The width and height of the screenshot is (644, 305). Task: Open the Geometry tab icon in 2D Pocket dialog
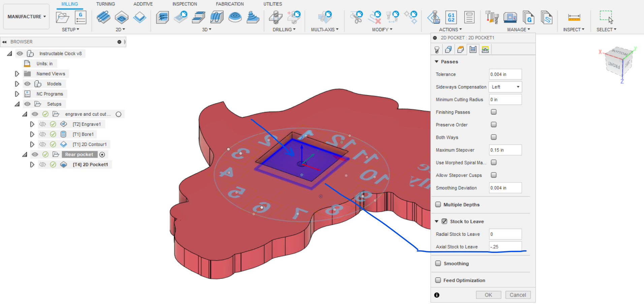[x=448, y=50]
